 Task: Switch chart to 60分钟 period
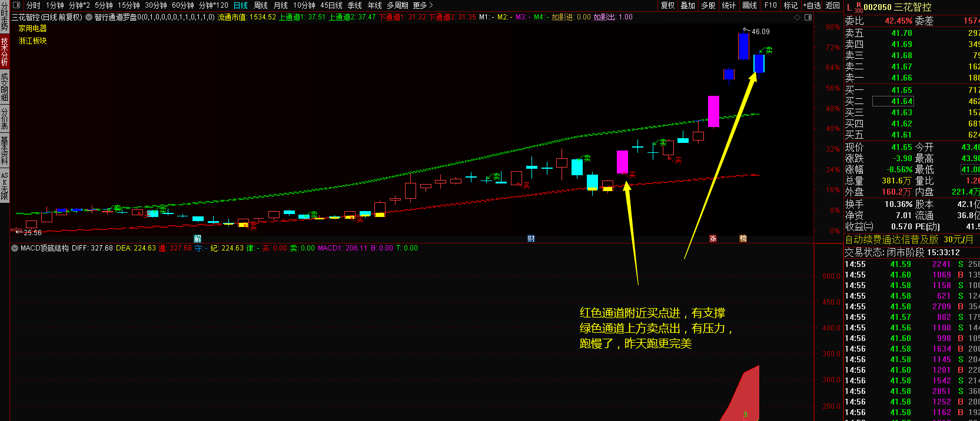pos(183,5)
